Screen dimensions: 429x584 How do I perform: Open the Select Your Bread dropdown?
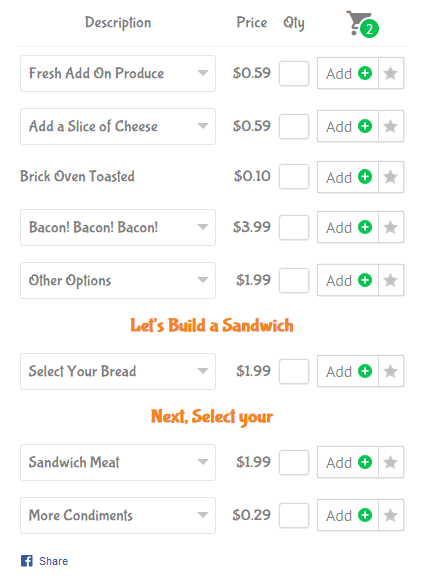coord(118,371)
